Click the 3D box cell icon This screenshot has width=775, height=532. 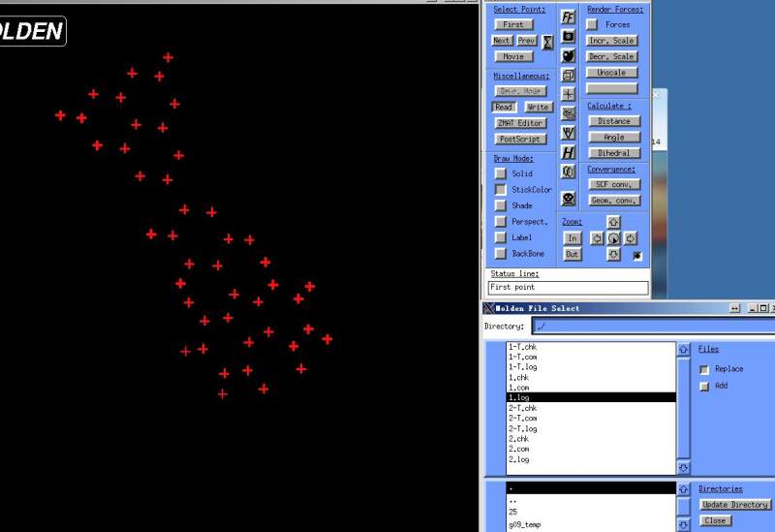click(x=569, y=75)
